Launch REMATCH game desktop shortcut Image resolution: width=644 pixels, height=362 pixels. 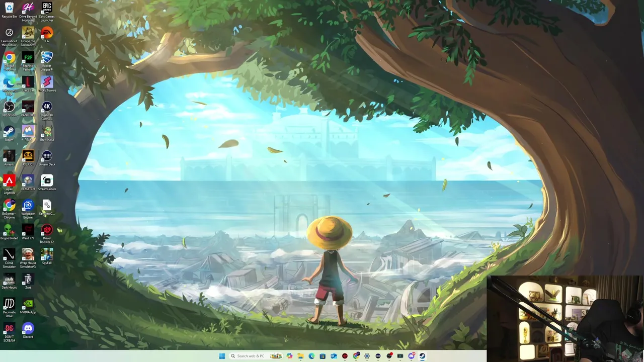click(28, 183)
